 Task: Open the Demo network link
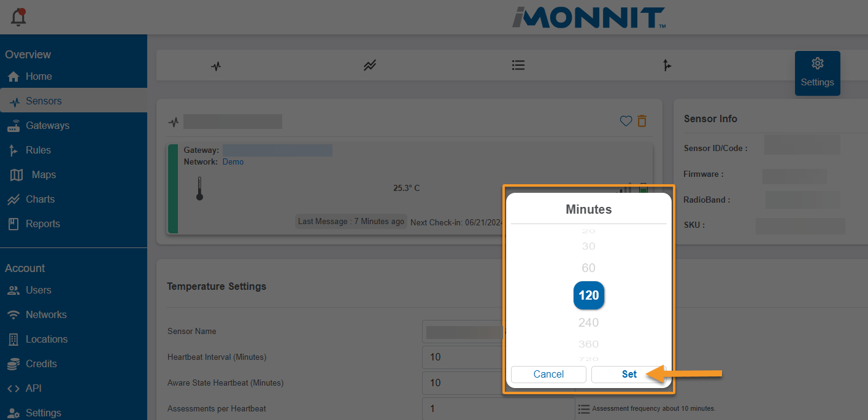click(x=232, y=161)
